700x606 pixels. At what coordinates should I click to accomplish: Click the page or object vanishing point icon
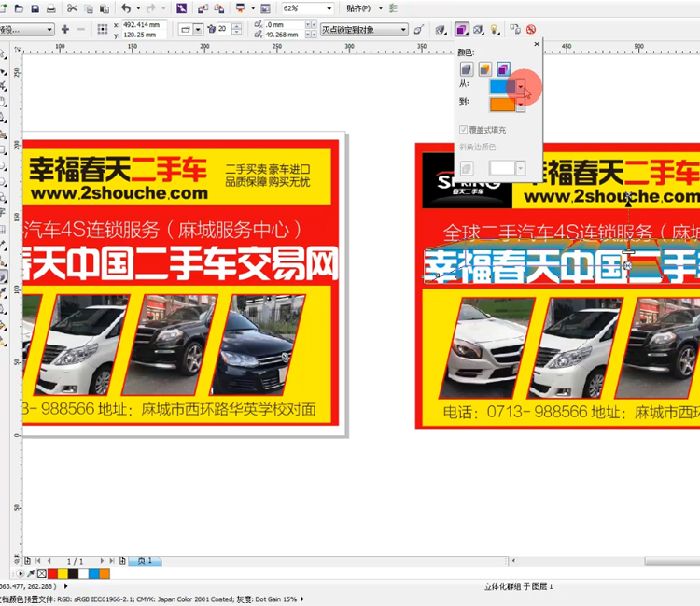pos(418,30)
